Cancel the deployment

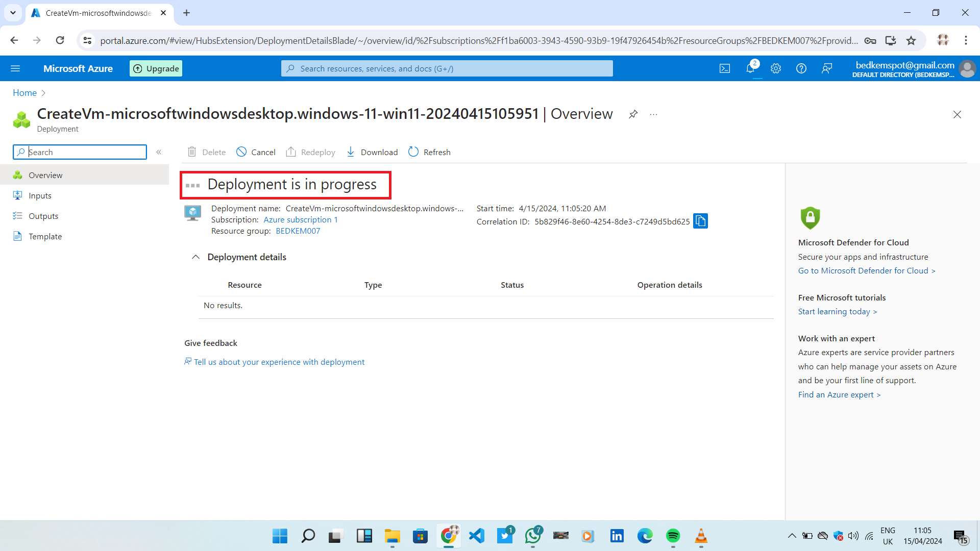pos(256,152)
